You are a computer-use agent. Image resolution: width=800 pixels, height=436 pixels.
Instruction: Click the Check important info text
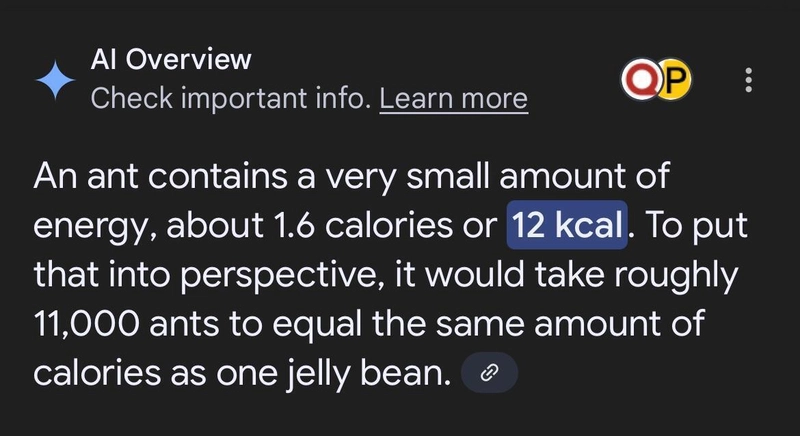click(x=231, y=98)
